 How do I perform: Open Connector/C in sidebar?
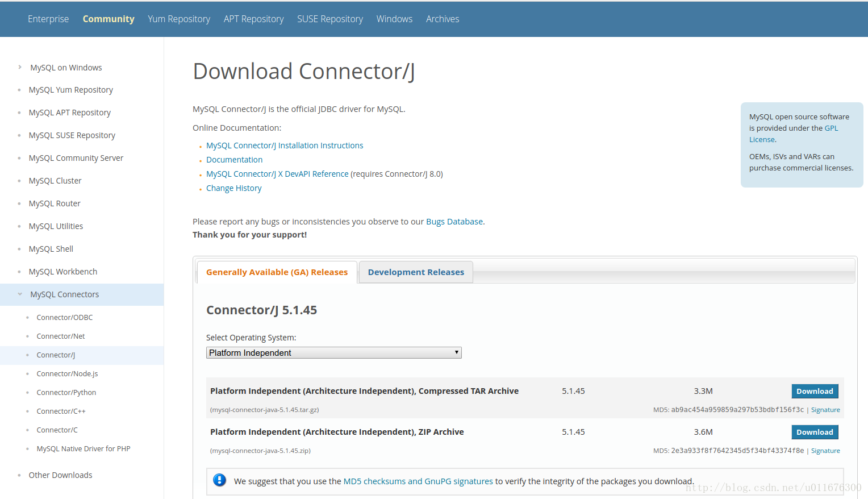coord(57,430)
